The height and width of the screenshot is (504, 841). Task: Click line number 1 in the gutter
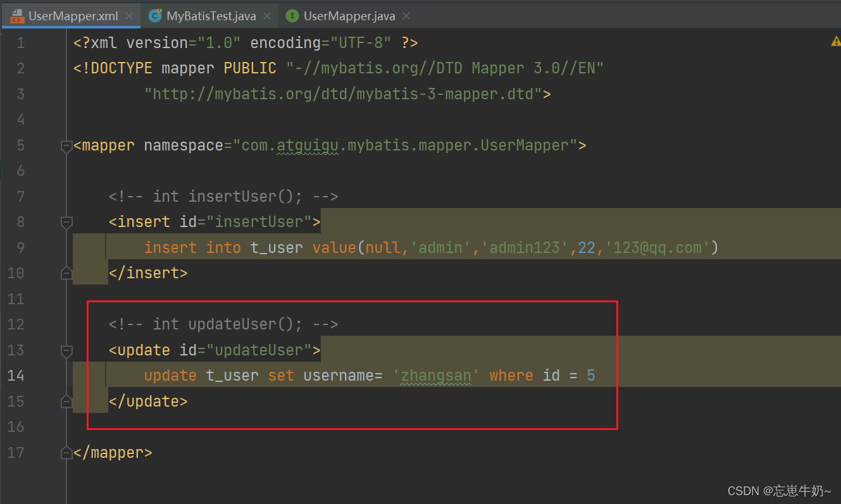[x=20, y=43]
